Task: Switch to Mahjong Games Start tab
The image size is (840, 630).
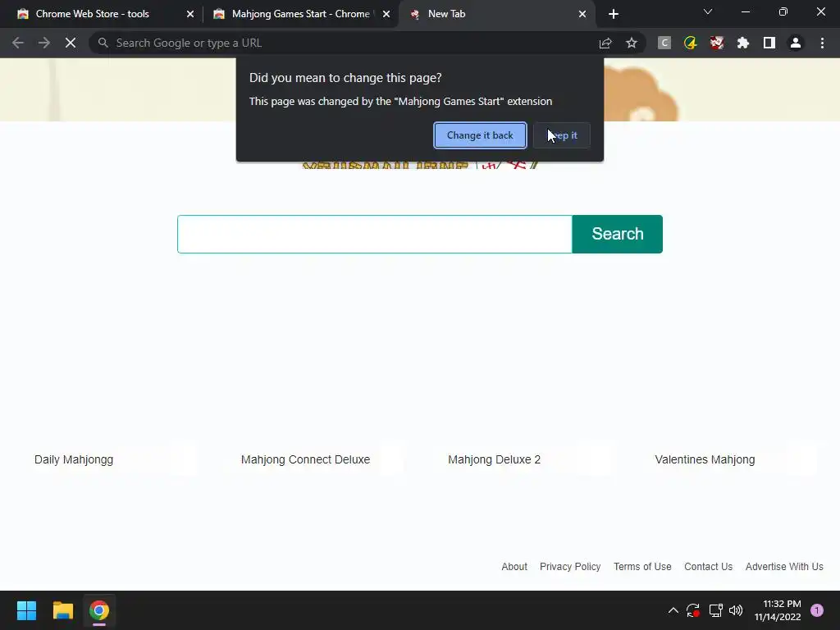Action: coord(300,14)
